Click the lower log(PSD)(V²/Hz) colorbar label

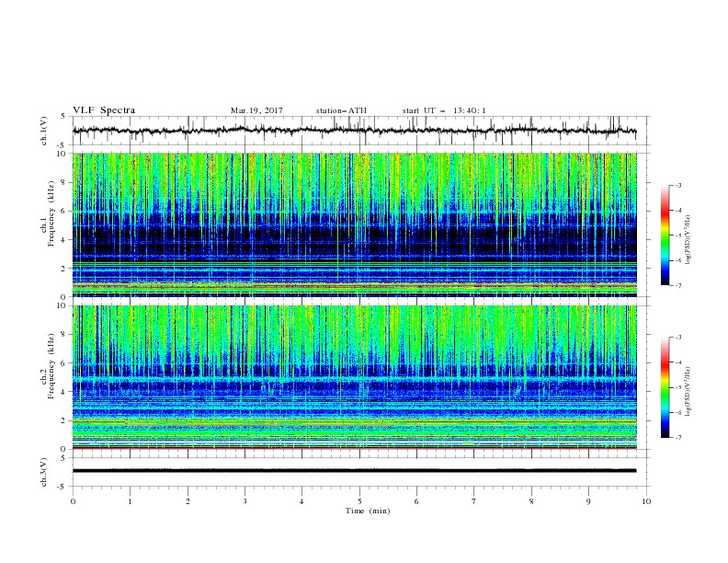point(688,391)
